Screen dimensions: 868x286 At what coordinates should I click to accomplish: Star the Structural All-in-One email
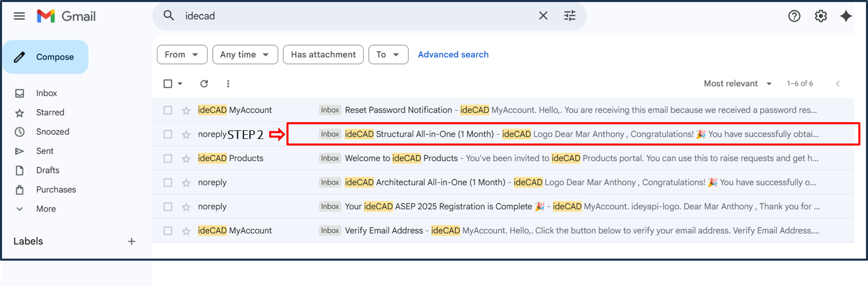(x=186, y=134)
